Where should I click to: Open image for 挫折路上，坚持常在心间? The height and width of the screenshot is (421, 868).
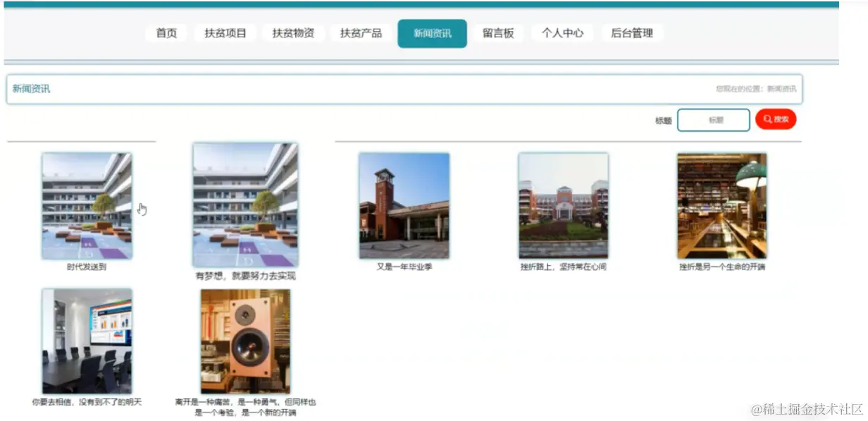[563, 206]
